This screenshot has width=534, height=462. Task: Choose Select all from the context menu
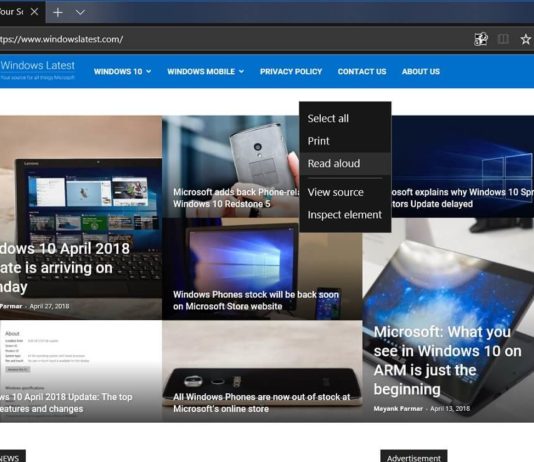click(x=345, y=118)
